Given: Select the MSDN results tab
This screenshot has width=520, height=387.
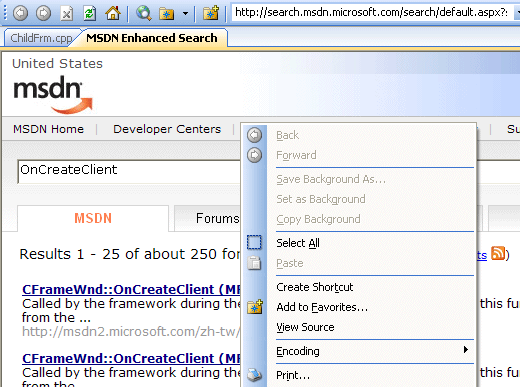Looking at the screenshot, I should 93,218.
